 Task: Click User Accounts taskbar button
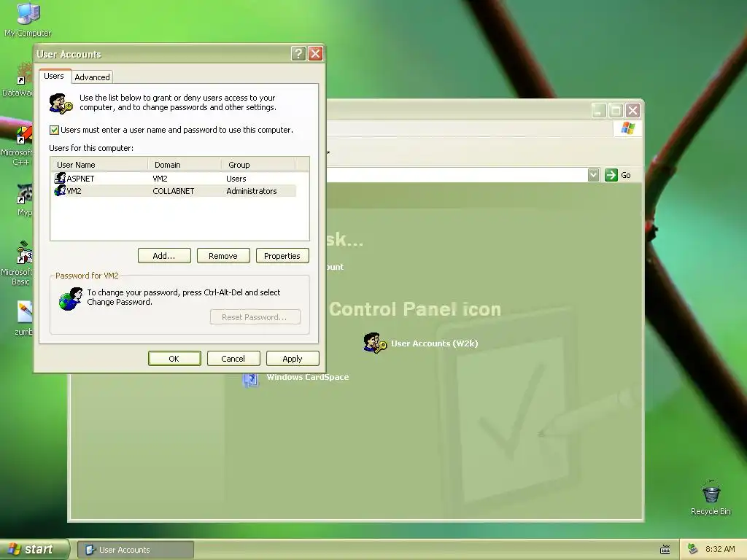point(135,550)
